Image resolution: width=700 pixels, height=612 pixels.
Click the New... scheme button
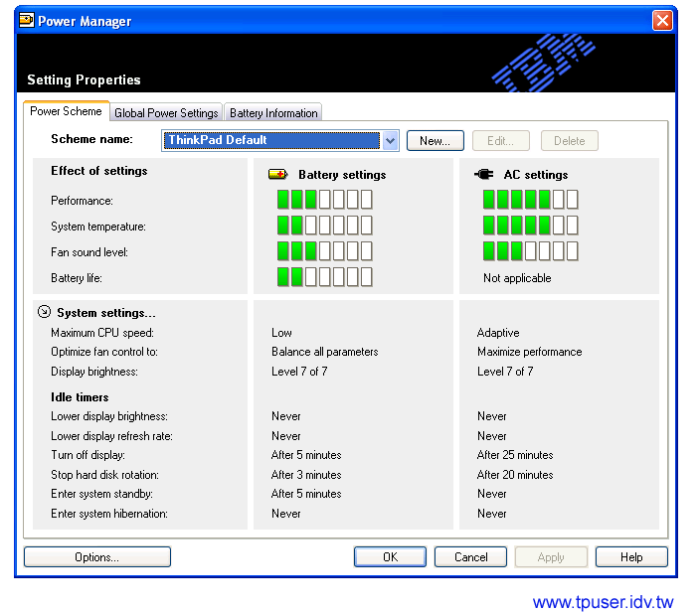[x=435, y=141]
